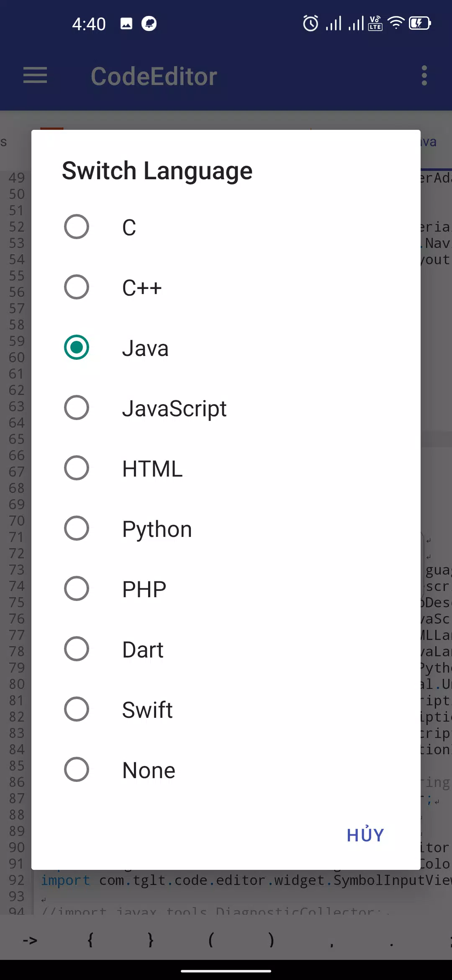Tap the battery charging icon
This screenshot has height=980, width=452.
coord(420,23)
